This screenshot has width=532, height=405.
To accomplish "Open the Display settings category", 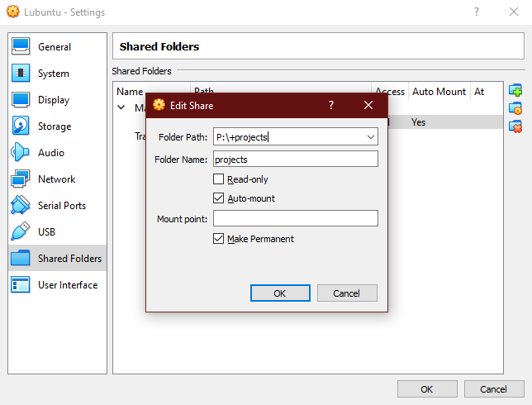I will tap(57, 100).
